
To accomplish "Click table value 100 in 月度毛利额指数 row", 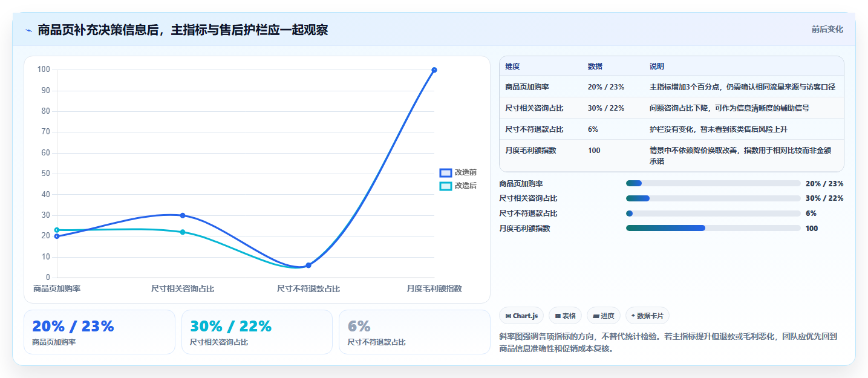I will click(x=594, y=151).
